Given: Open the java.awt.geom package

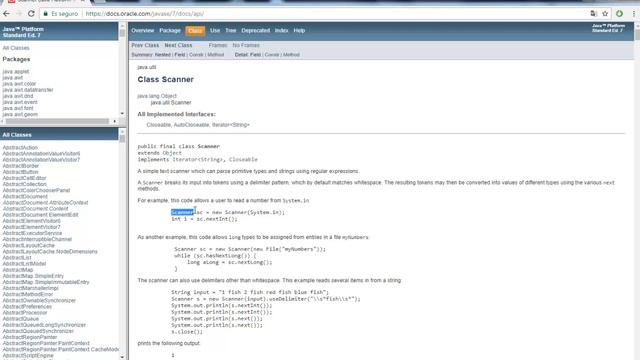Looking at the screenshot, I should pyautogui.click(x=20, y=114).
